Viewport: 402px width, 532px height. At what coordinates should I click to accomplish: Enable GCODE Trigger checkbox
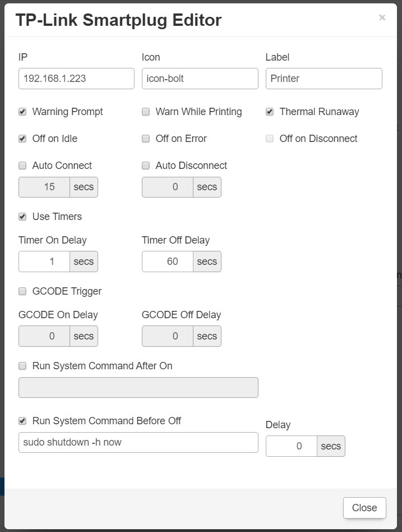22,291
